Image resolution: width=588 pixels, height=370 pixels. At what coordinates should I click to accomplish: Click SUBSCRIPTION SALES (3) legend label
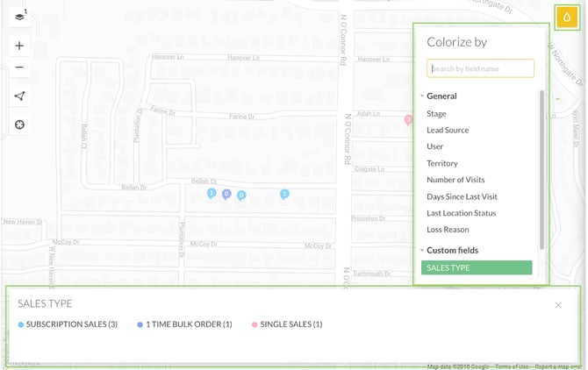tap(72, 324)
